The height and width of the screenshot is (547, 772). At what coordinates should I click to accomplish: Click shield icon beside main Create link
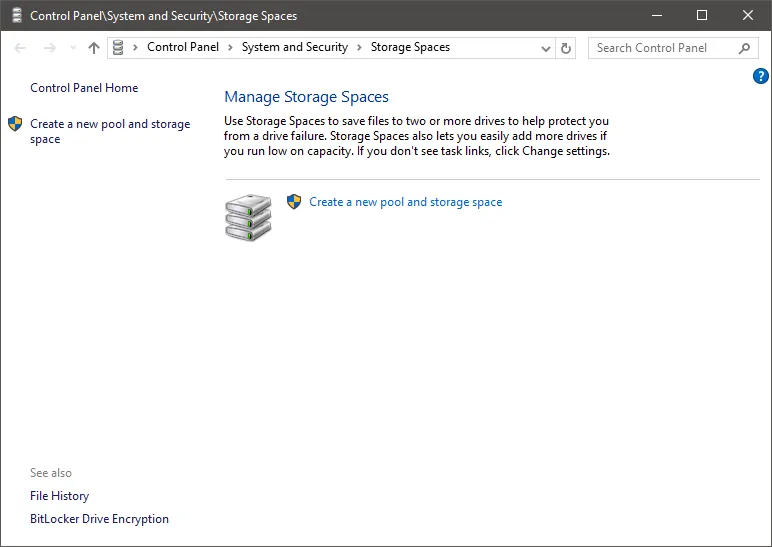(294, 201)
